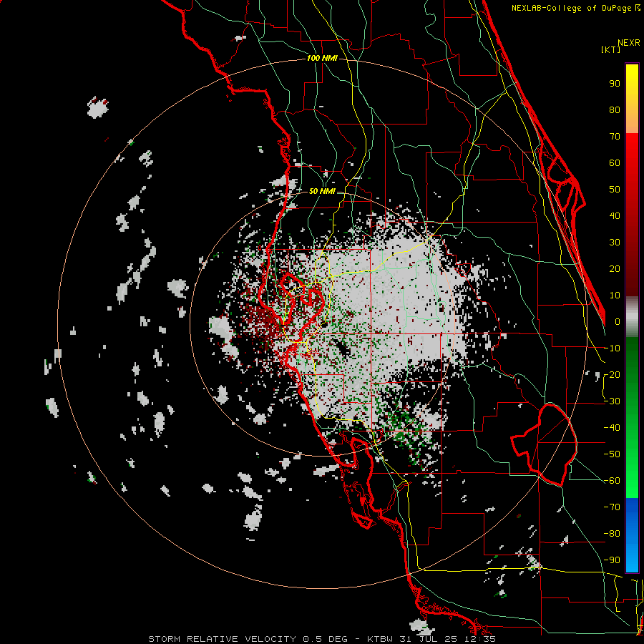Click the NEXR label above the color scale
This screenshot has height=644, width=644.
pyautogui.click(x=629, y=43)
